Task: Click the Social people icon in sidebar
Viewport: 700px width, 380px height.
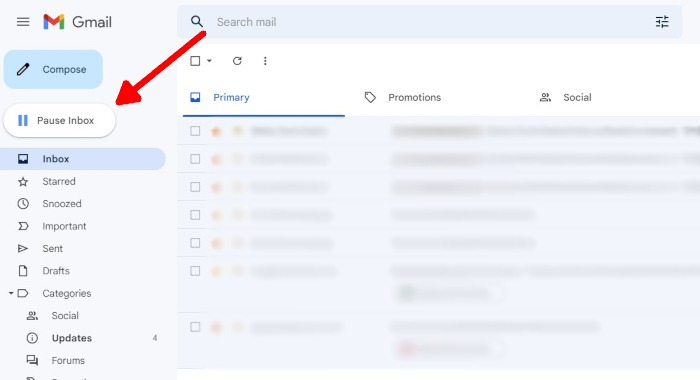Action: click(x=32, y=316)
